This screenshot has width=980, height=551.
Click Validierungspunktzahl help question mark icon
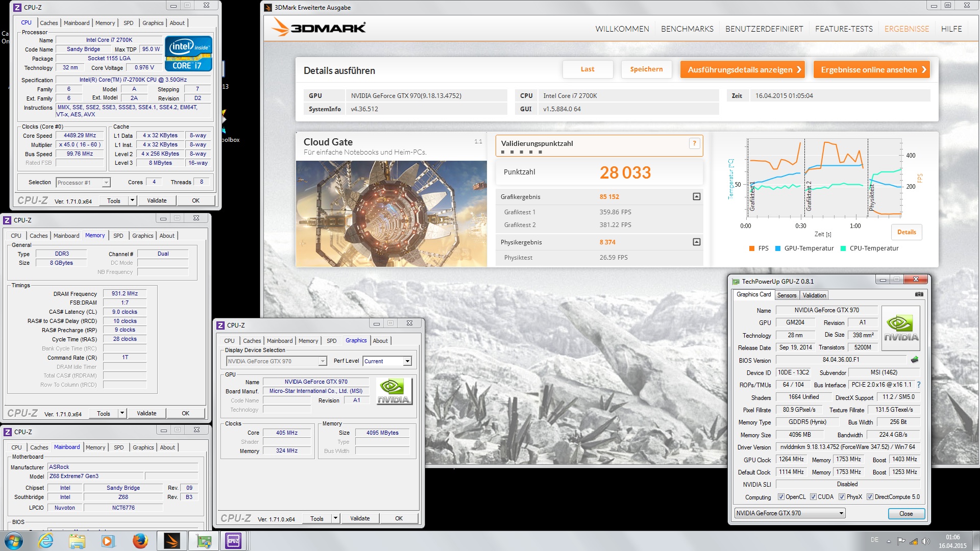coord(694,143)
